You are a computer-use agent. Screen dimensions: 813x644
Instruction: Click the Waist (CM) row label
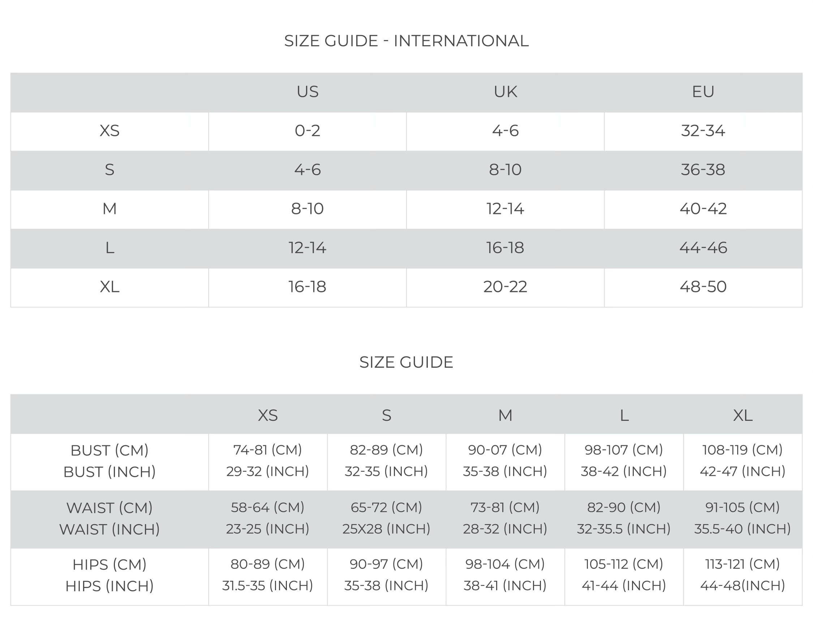click(x=109, y=508)
